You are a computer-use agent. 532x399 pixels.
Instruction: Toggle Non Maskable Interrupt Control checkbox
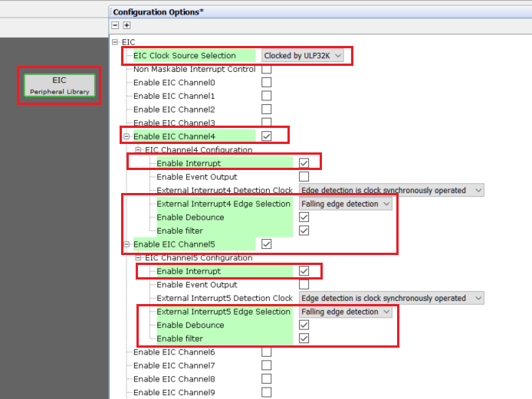coord(267,69)
